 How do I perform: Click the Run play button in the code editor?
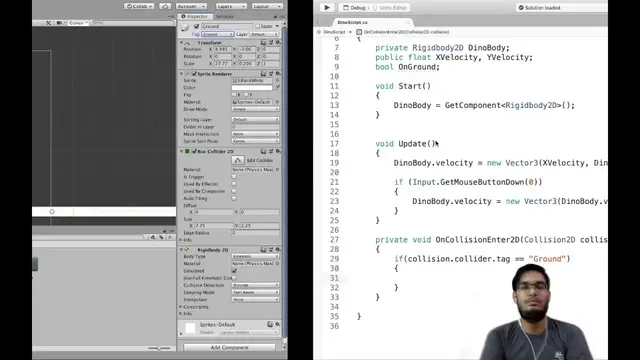[327, 7]
